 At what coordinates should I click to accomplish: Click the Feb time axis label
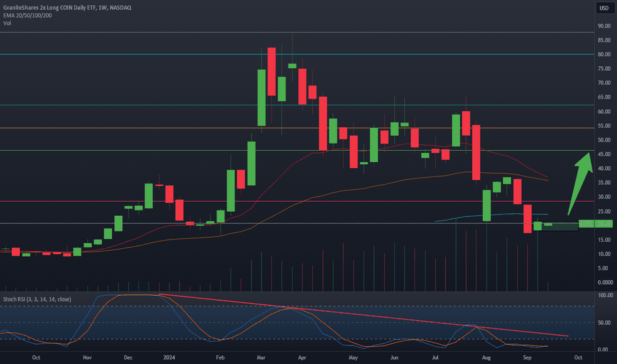coord(220,357)
